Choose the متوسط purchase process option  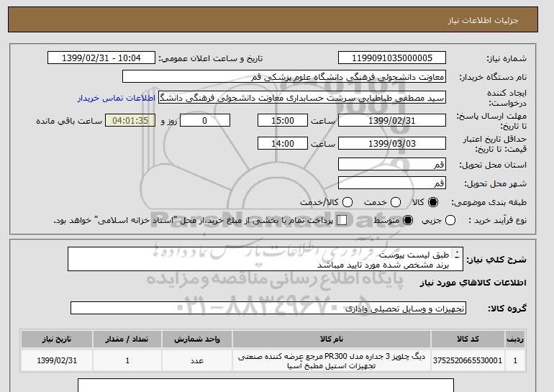408,220
